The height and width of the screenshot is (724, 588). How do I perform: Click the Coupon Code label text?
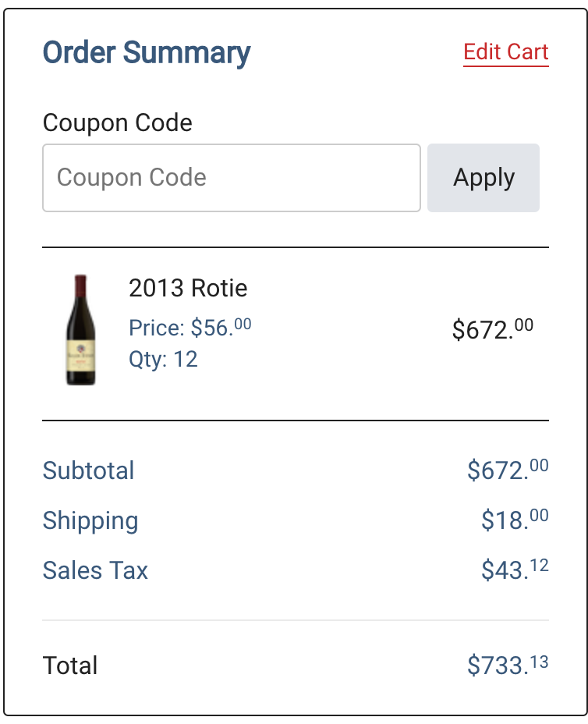coord(117,122)
